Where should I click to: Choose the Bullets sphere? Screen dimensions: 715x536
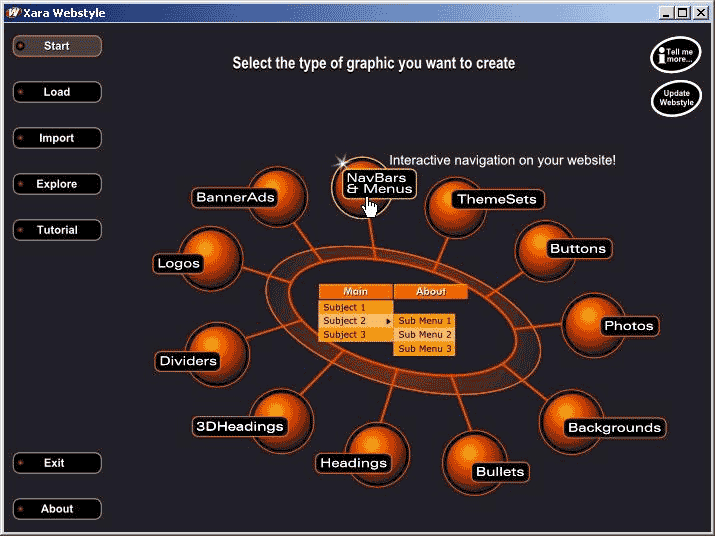[x=474, y=463]
